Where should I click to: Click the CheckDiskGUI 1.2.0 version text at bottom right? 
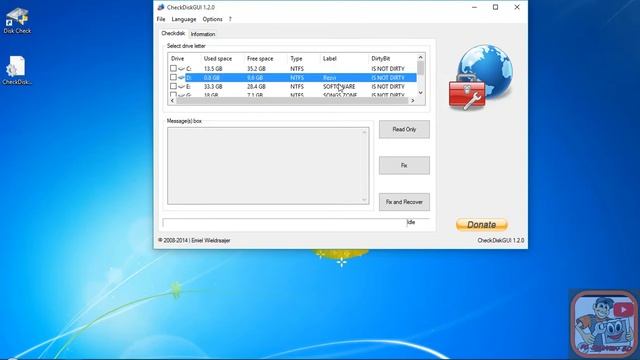coord(500,240)
